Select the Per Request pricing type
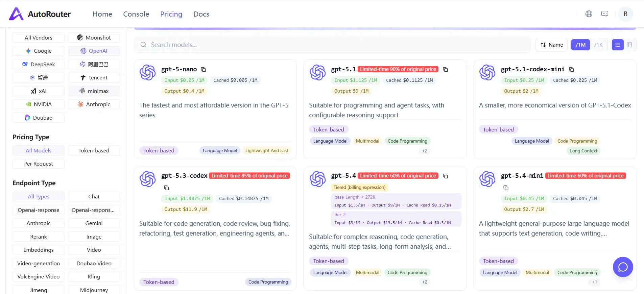644x294 pixels. pyautogui.click(x=39, y=164)
